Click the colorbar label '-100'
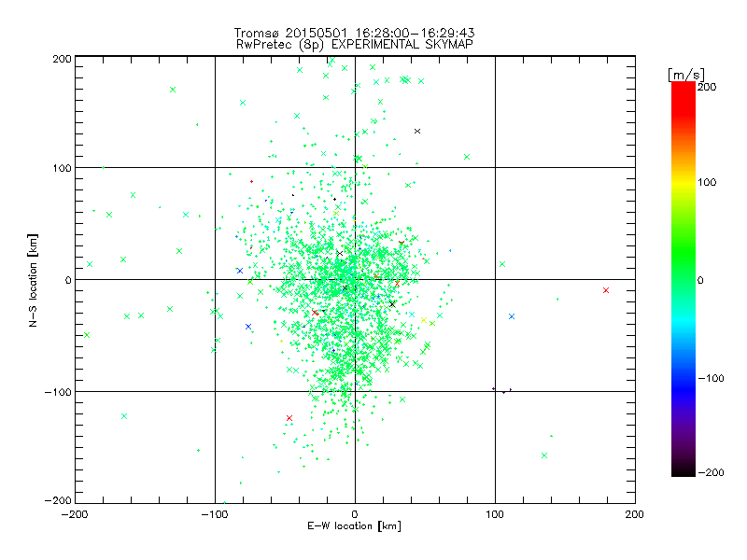Screen dimensions: 747x560 click(x=711, y=378)
